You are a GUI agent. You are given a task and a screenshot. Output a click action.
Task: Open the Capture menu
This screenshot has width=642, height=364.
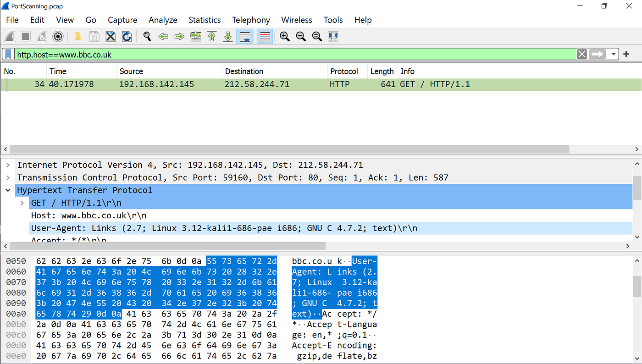122,20
